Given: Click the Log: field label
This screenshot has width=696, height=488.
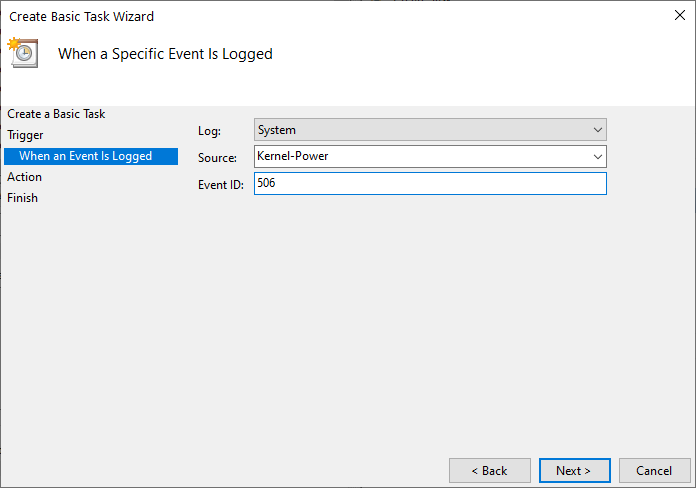Looking at the screenshot, I should (x=210, y=131).
